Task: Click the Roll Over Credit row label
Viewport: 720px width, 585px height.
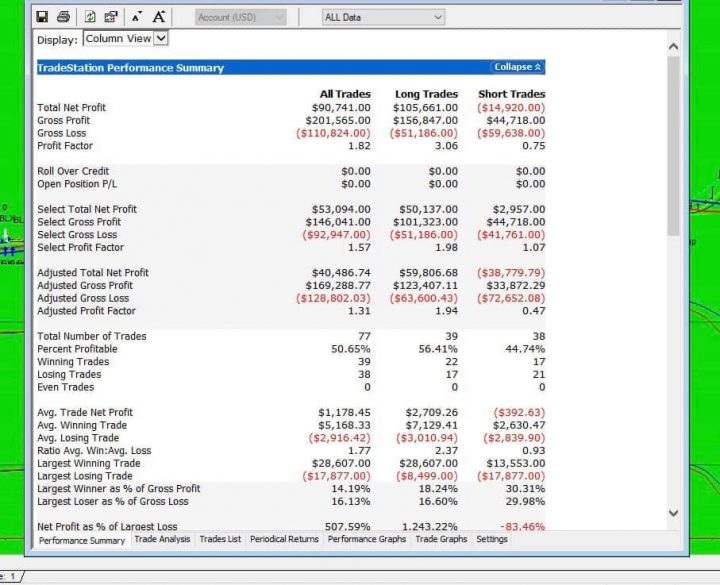Action: click(x=73, y=171)
